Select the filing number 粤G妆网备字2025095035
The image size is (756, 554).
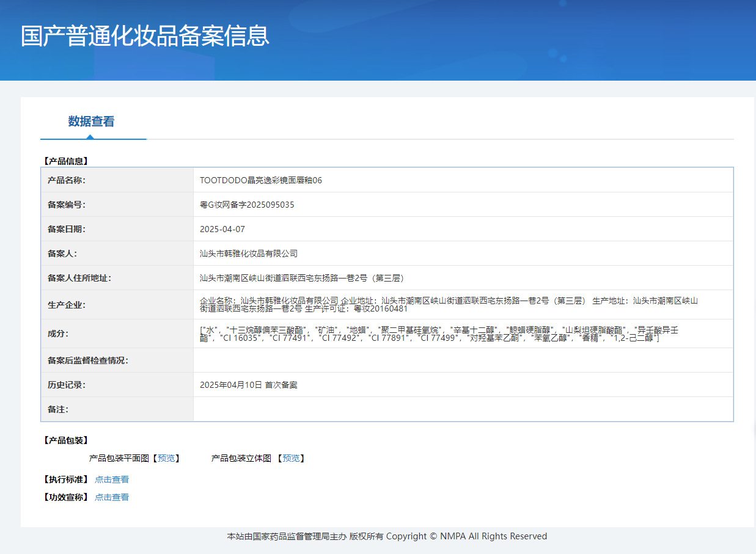(247, 205)
